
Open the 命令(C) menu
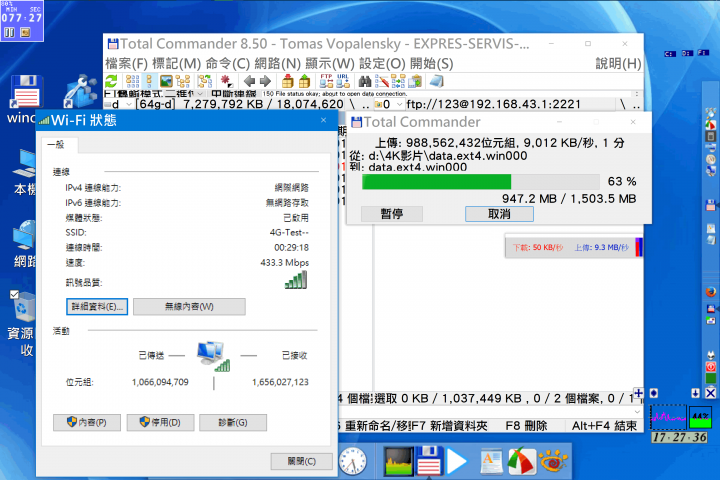(x=228, y=63)
